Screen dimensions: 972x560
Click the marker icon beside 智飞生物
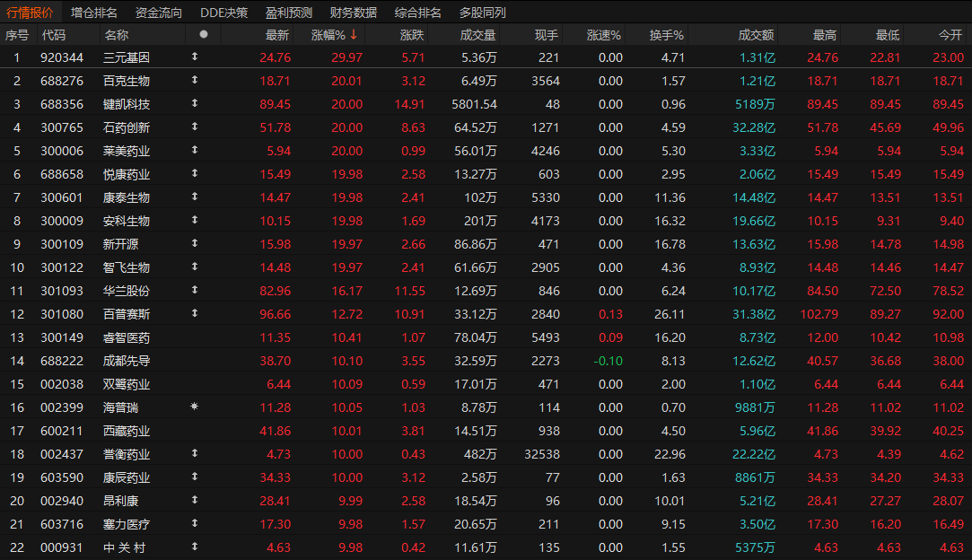(195, 267)
